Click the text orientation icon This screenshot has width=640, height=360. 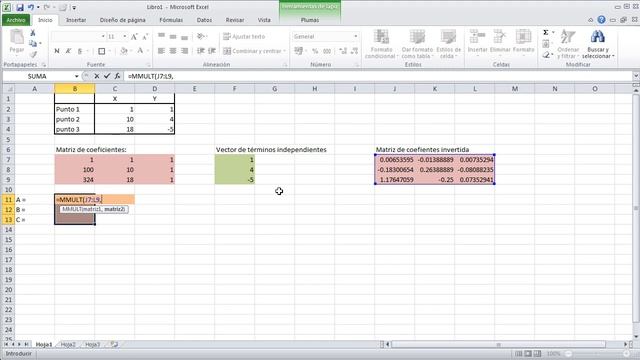coord(201,36)
